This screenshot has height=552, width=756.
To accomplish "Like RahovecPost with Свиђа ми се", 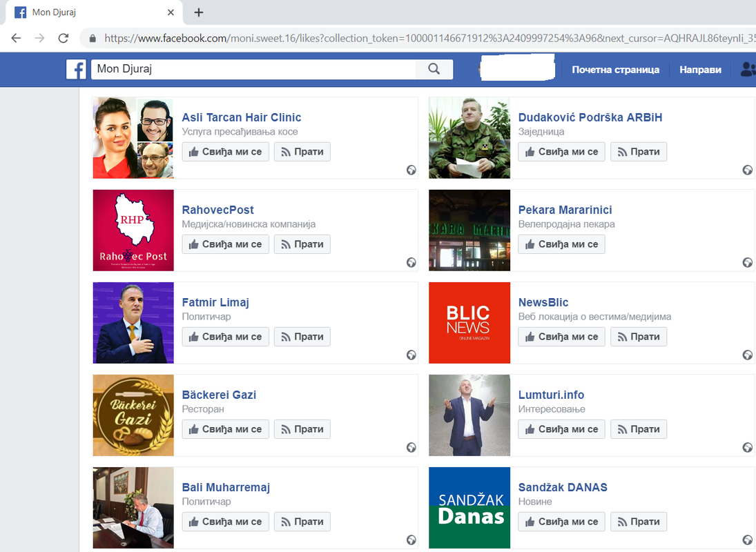I will [x=225, y=244].
